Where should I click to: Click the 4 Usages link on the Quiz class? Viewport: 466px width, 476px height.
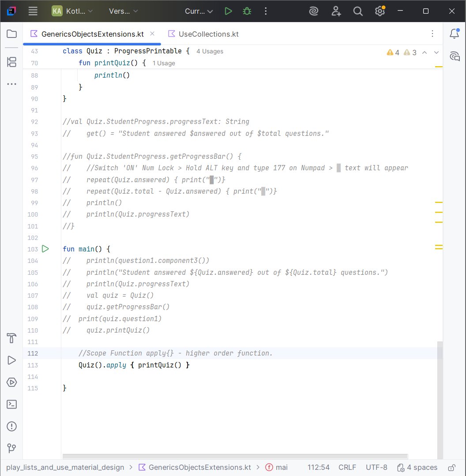coord(210,51)
